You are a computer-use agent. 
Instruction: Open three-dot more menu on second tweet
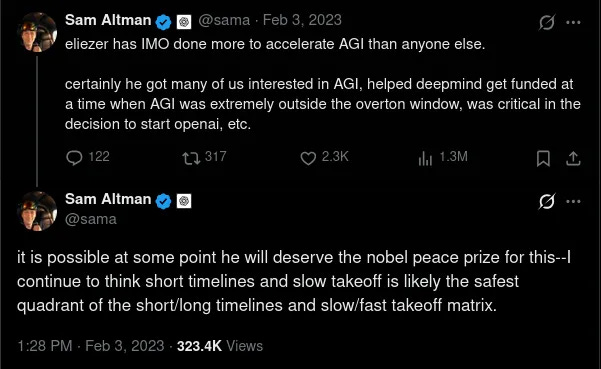573,201
